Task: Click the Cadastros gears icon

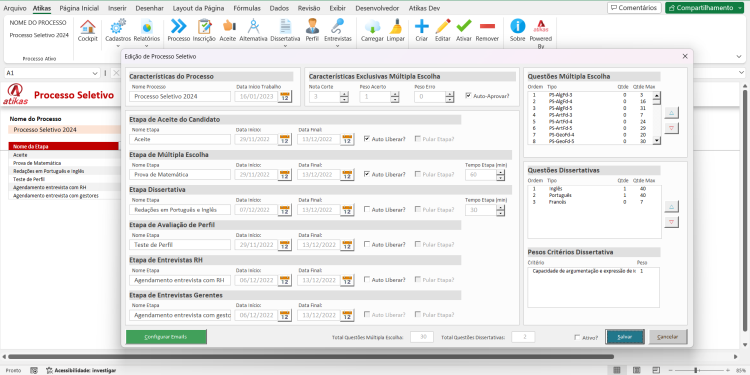Action: [x=118, y=26]
